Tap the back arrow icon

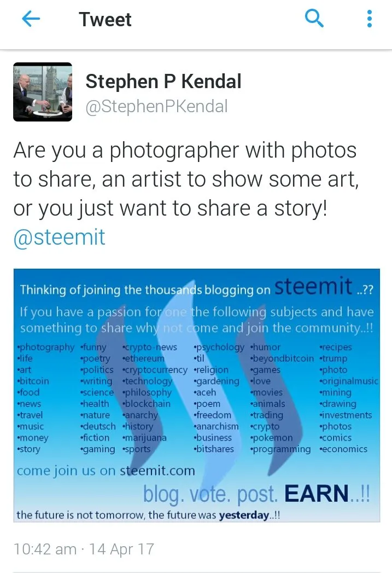(31, 19)
